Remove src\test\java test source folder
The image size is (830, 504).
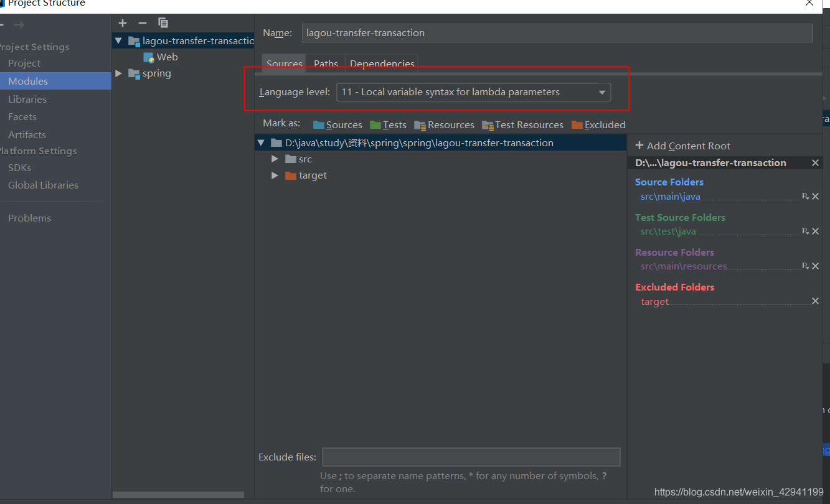point(816,231)
